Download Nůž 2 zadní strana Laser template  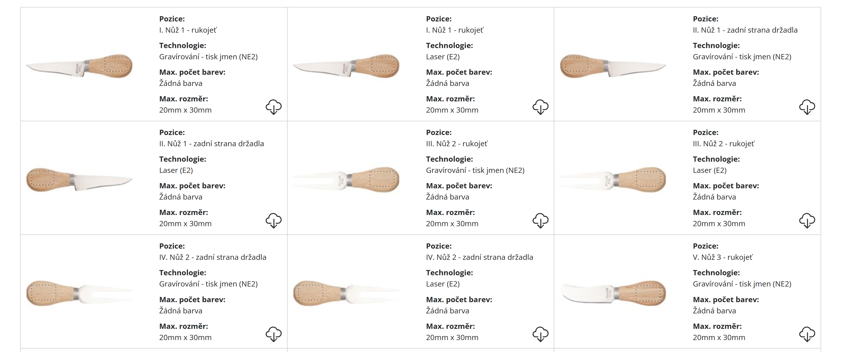(x=540, y=334)
